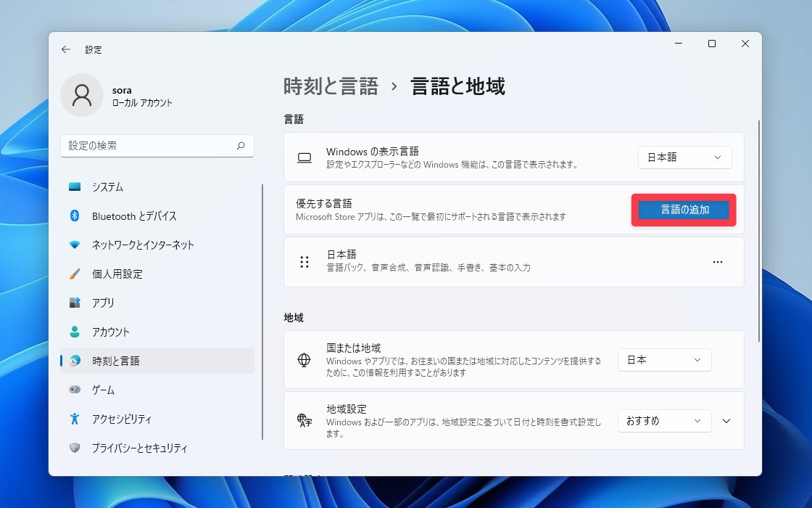Open the 地域設定 おすすめ dropdown

664,420
